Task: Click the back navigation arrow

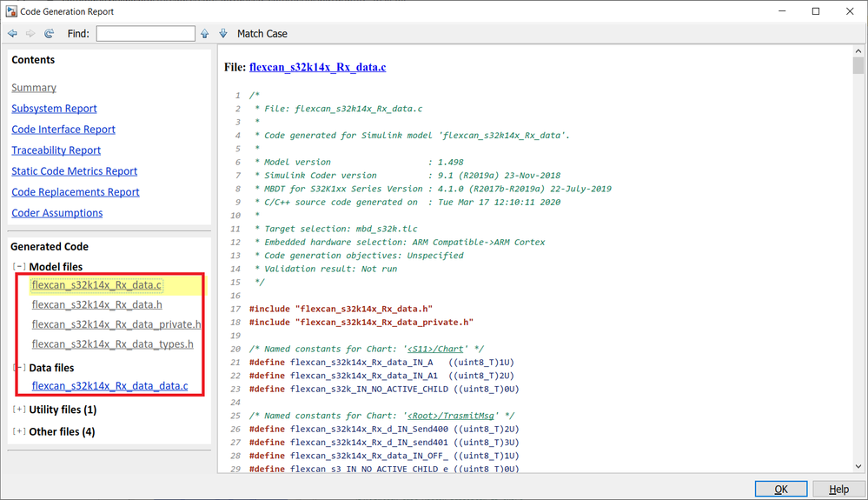Action: 12,34
